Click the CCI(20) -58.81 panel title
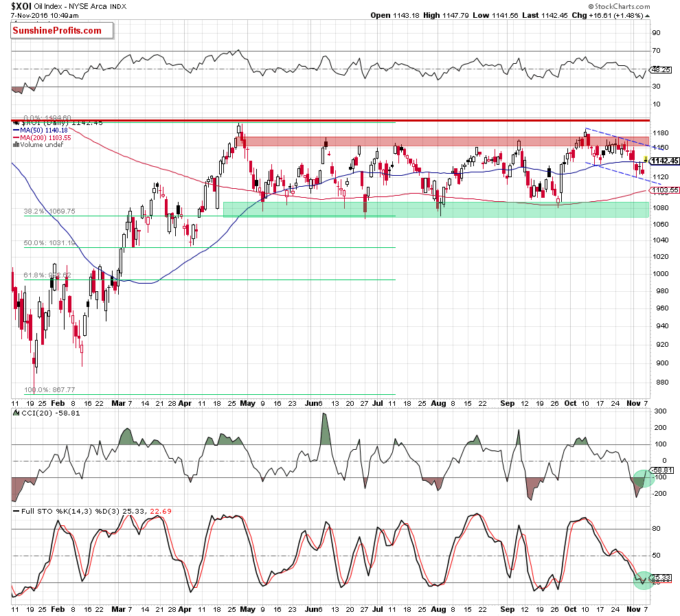 pyautogui.click(x=51, y=413)
